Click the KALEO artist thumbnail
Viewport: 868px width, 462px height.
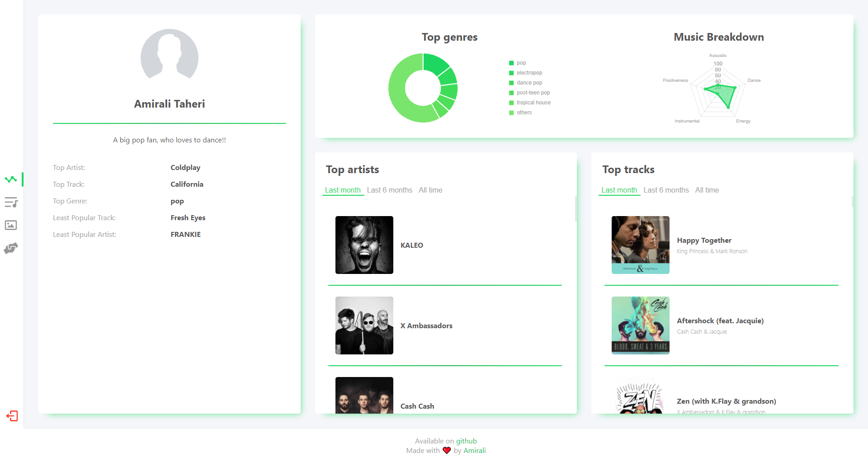point(364,245)
